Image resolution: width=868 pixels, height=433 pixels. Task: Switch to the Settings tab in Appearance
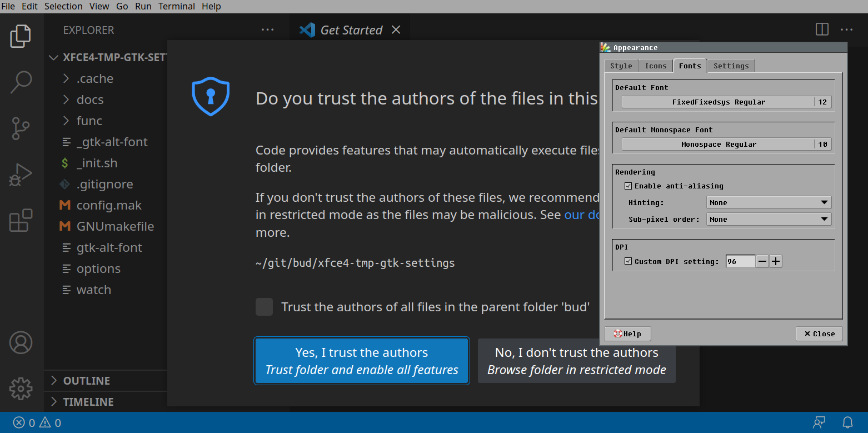tap(731, 66)
